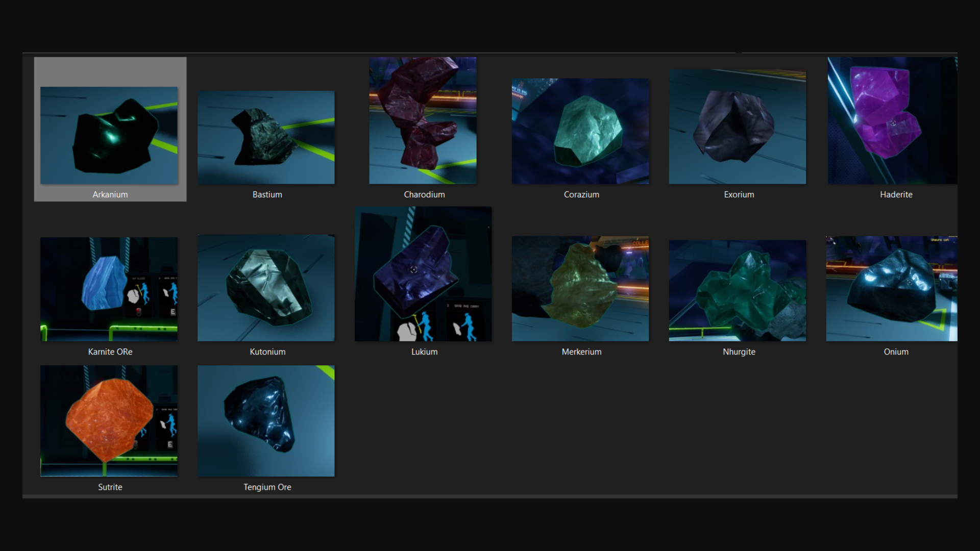
Task: Select the Arkanium ore thumbnail
Action: [109, 135]
